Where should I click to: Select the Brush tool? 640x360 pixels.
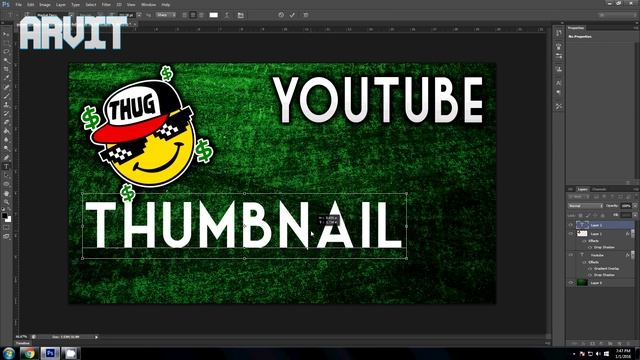[x=6, y=96]
